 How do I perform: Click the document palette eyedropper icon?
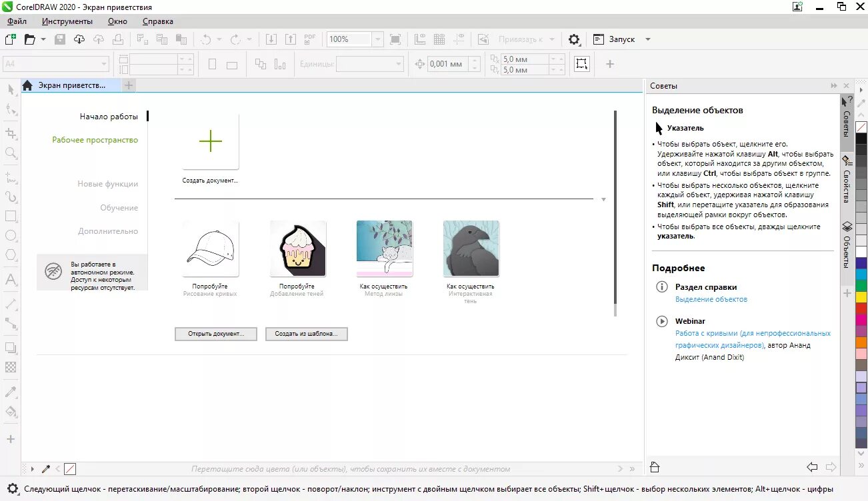point(46,469)
